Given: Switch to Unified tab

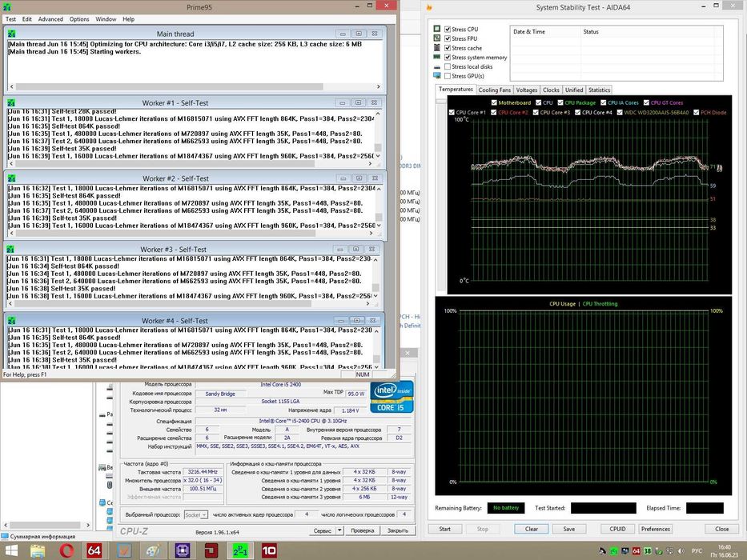Looking at the screenshot, I should [x=574, y=90].
